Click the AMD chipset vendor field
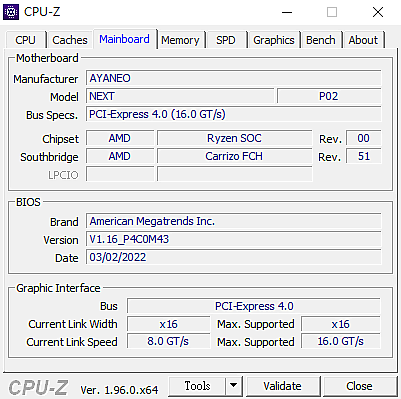This screenshot has height=399, width=401. (x=120, y=138)
